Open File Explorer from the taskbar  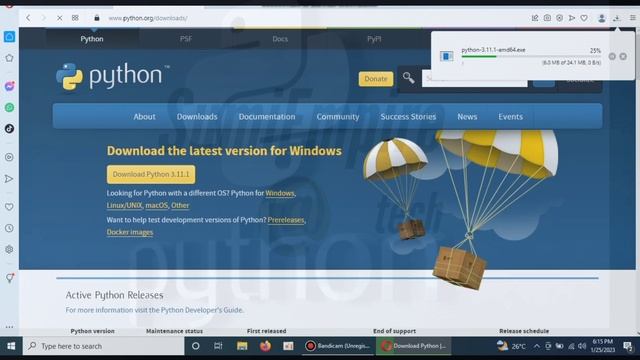coord(242,346)
